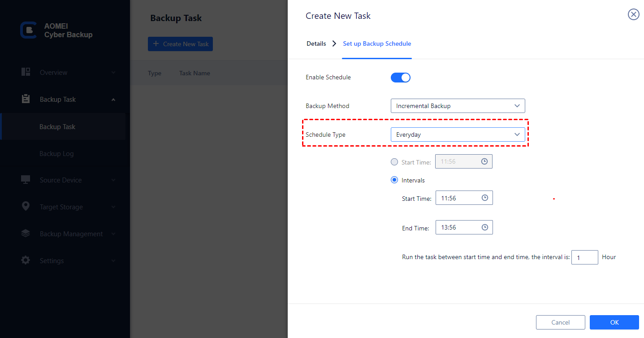Click the Overview sidebar icon

[26, 72]
